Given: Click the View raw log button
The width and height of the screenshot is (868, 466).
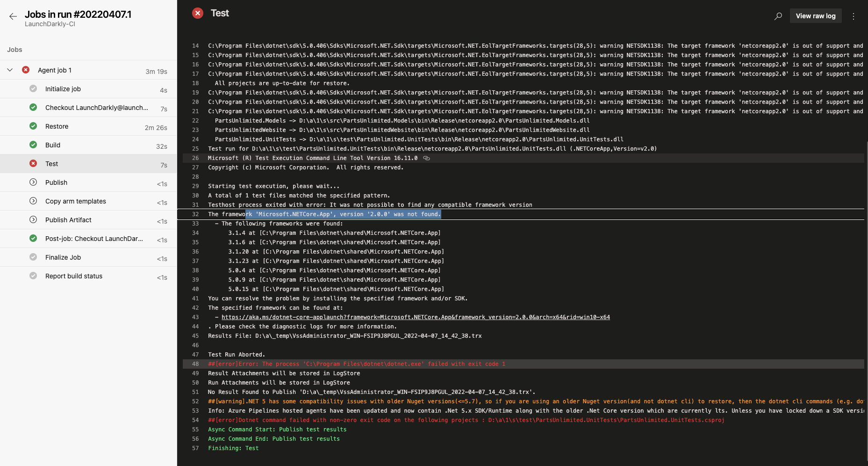Looking at the screenshot, I should click(816, 16).
